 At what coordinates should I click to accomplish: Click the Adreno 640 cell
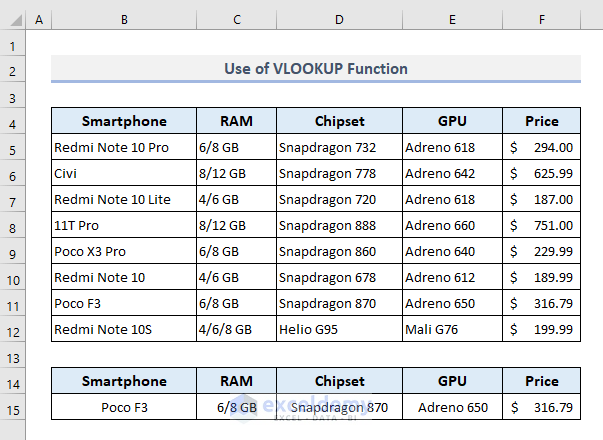(x=452, y=251)
